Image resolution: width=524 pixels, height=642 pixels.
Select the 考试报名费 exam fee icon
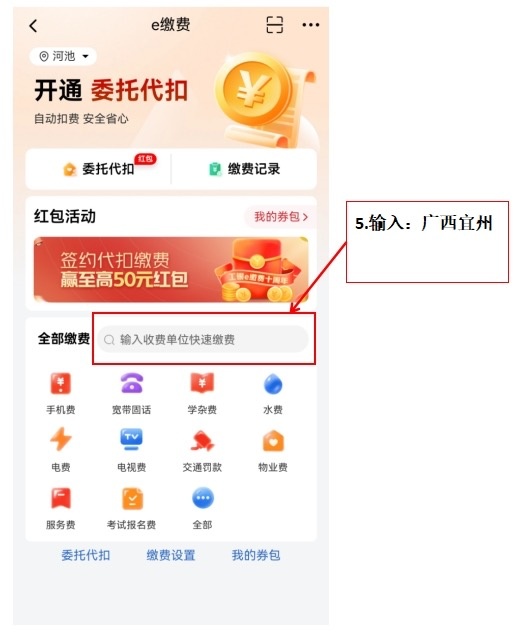coord(131,508)
